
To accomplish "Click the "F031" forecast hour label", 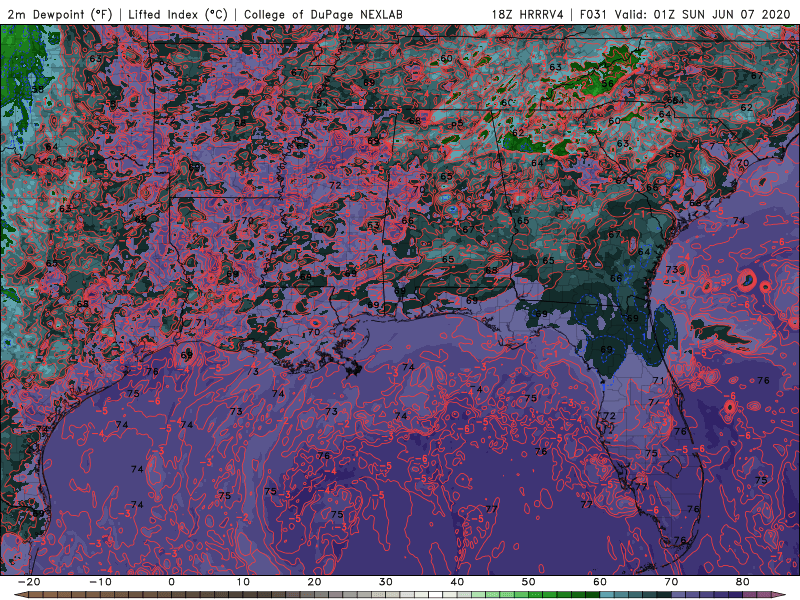I will pos(593,14).
